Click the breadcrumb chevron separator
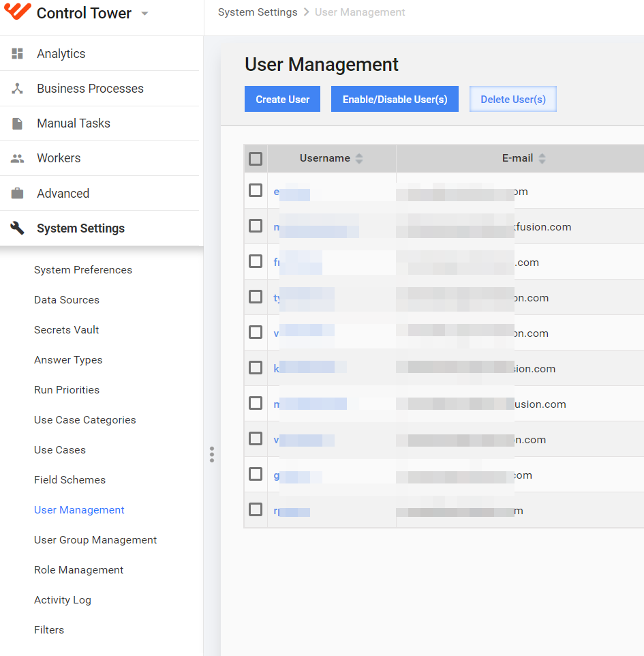This screenshot has height=656, width=644. 306,12
